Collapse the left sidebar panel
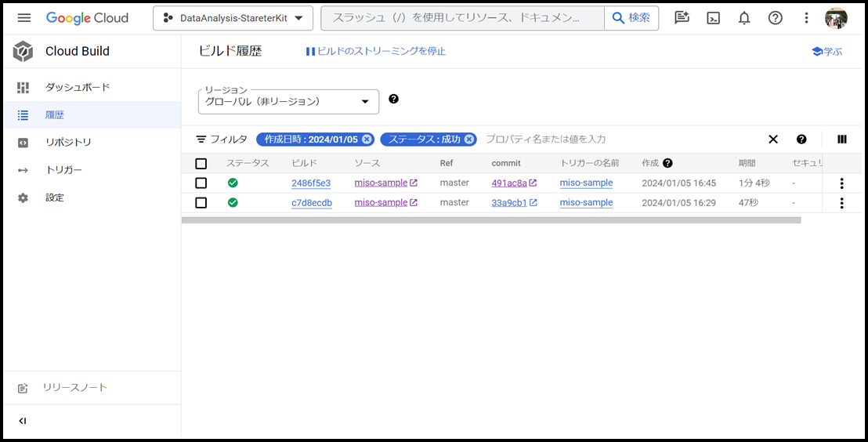 point(23,421)
